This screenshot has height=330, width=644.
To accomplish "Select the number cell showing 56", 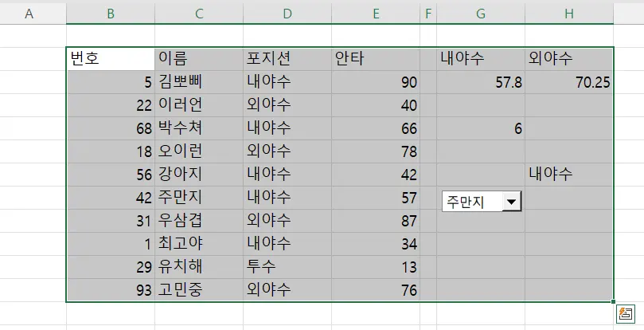I will pos(111,175).
